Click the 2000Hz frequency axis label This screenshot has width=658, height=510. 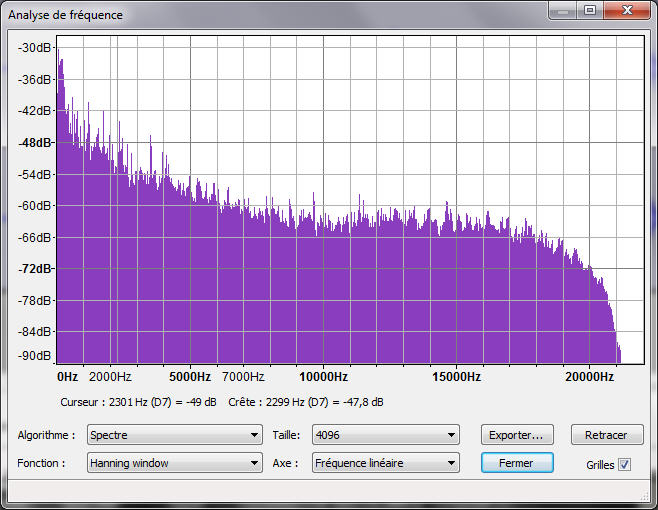110,377
